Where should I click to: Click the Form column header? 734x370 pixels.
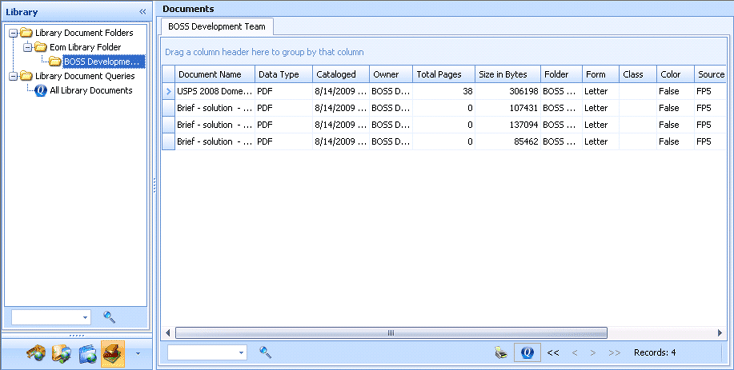tap(601, 74)
